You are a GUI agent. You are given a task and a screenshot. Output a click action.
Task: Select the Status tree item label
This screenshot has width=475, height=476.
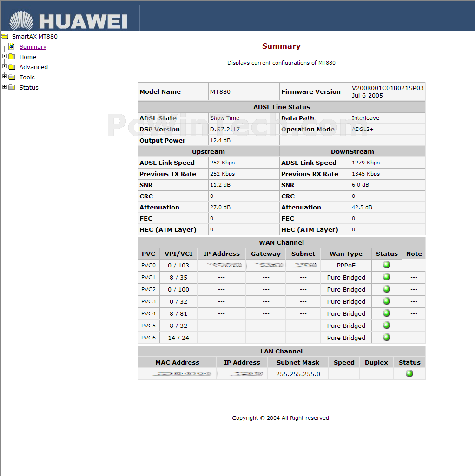[29, 87]
